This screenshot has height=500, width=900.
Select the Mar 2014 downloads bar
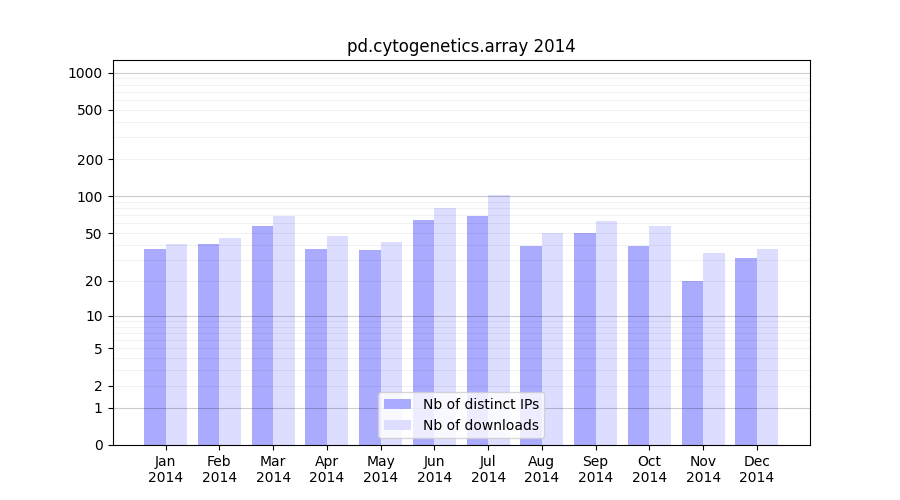point(284,330)
